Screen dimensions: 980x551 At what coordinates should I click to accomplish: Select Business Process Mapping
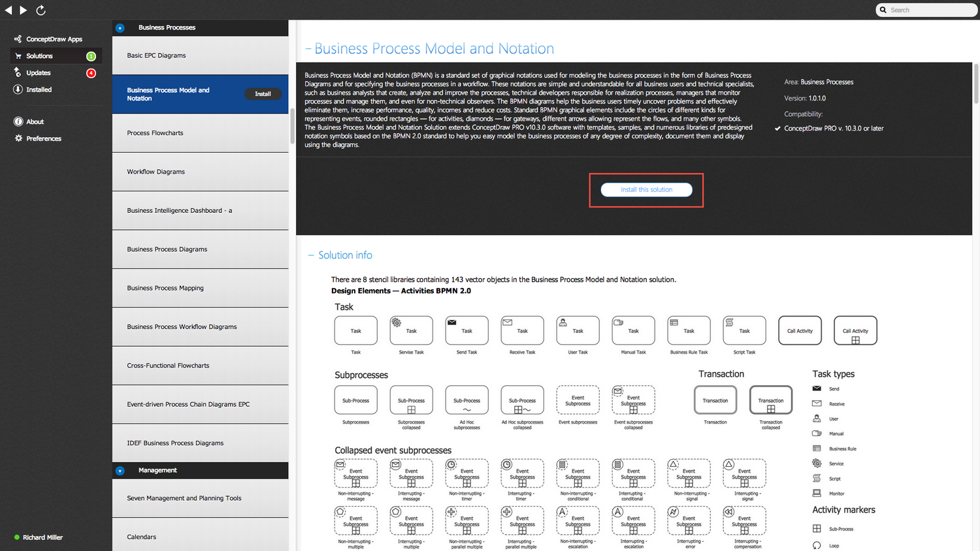point(200,288)
